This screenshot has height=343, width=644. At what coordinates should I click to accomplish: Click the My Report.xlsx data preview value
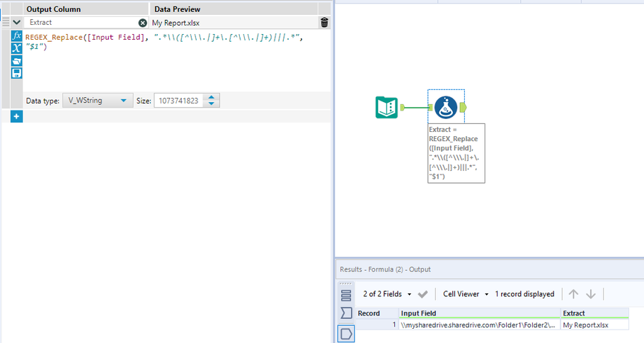pos(176,23)
